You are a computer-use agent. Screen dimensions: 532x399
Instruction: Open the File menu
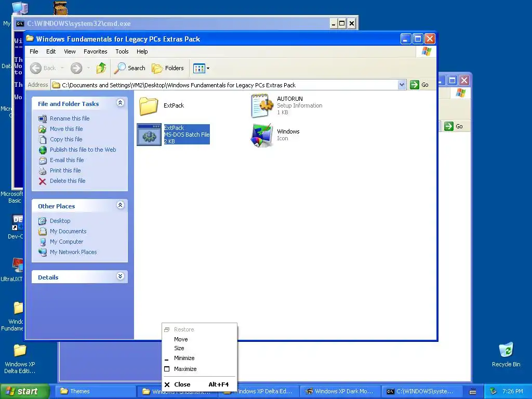(x=34, y=51)
